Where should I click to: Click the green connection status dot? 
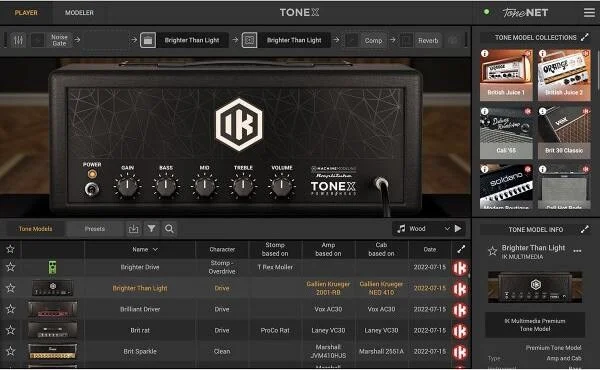click(486, 12)
